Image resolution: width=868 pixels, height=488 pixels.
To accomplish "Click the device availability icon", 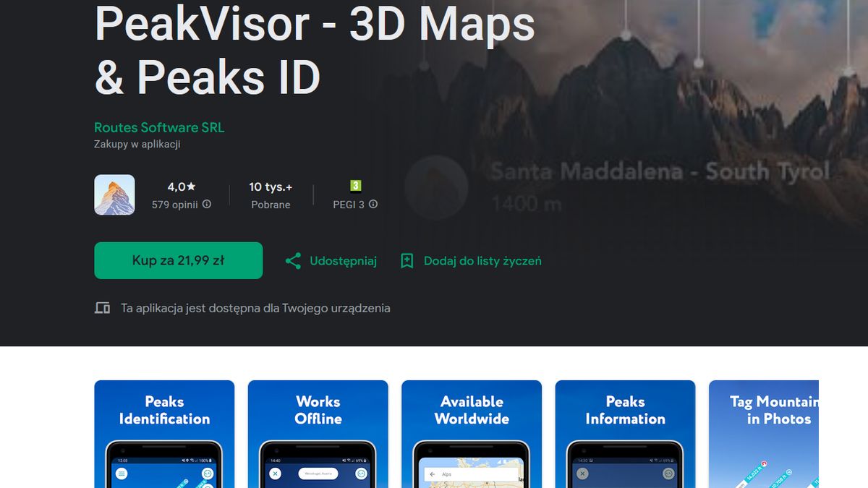I will (102, 308).
